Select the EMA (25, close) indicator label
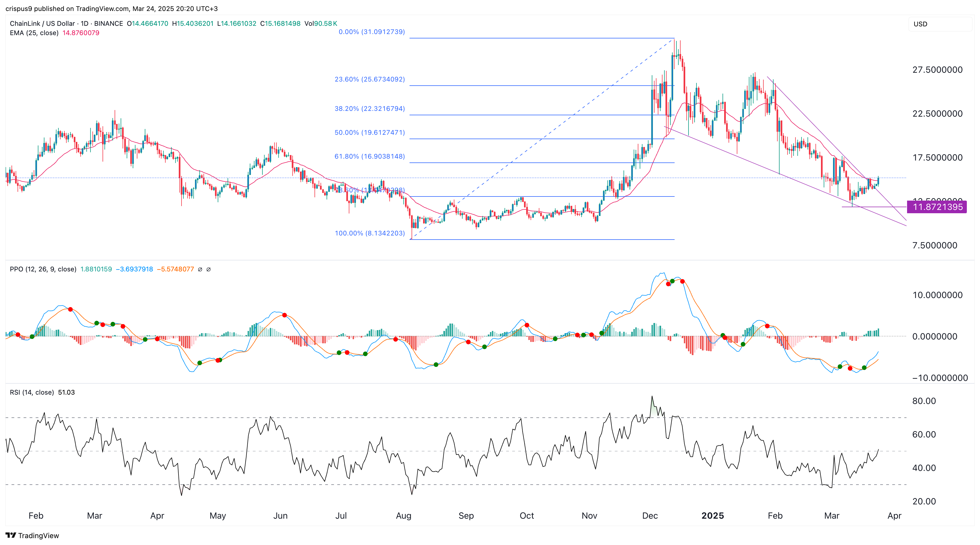 coord(34,33)
